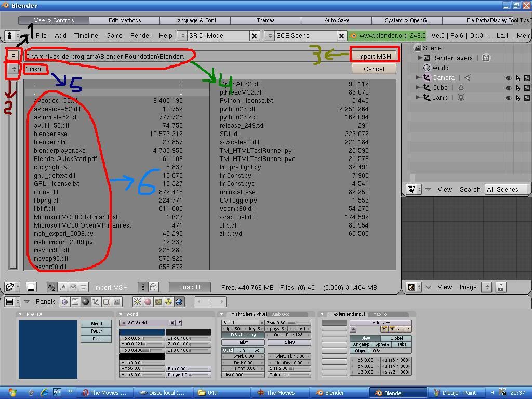Screen dimensions: 532x399
Task: Open the SR:2-Model screen selector dropdown
Action: (182, 36)
